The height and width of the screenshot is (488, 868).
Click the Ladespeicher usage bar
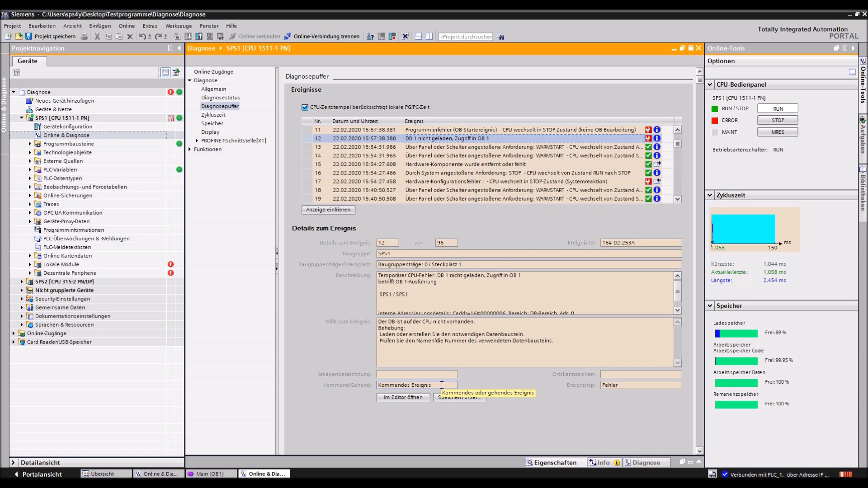point(736,333)
